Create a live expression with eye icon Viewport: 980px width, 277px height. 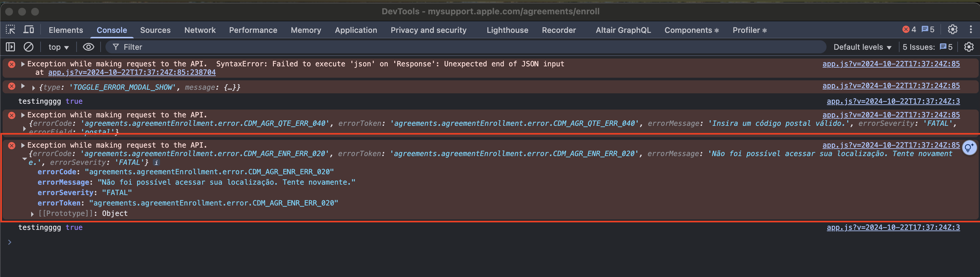pos(88,47)
